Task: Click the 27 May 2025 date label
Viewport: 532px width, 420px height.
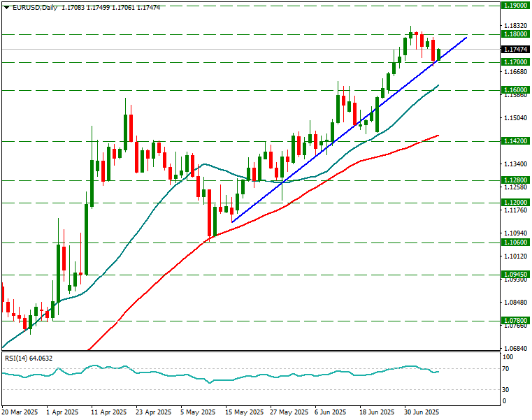Action: coord(289,412)
